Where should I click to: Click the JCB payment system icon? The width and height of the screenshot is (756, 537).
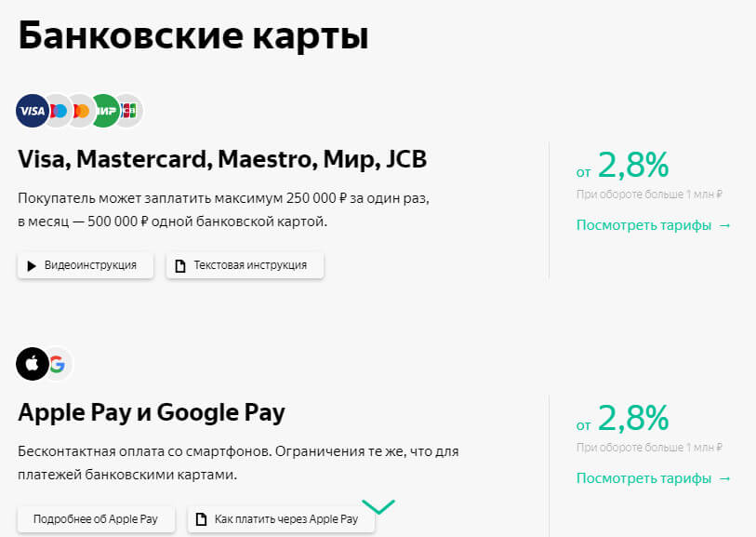pos(130,111)
